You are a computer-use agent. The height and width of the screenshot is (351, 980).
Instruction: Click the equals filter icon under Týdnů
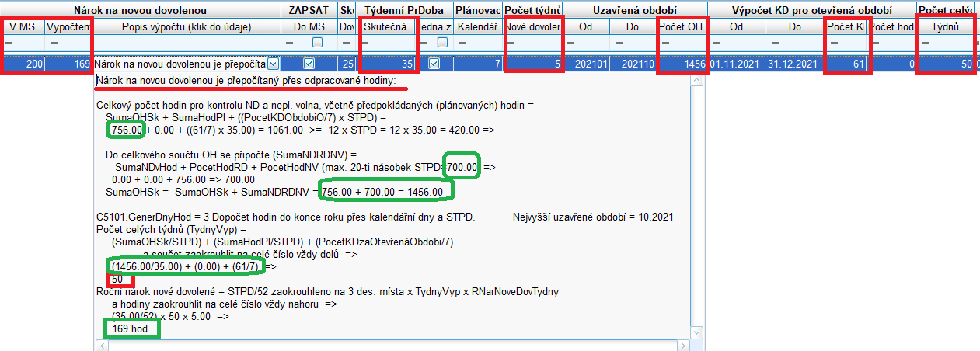click(x=923, y=43)
